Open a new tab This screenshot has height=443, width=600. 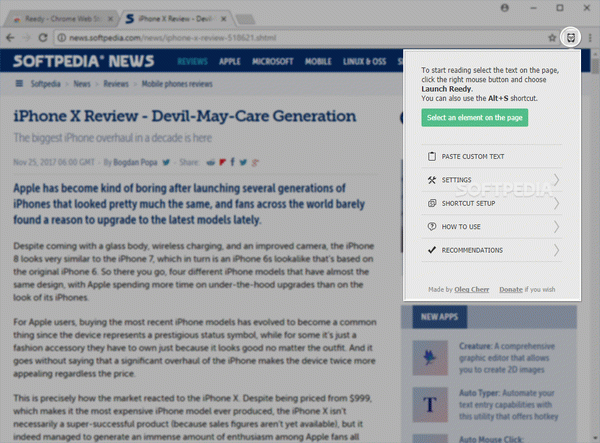[245, 19]
